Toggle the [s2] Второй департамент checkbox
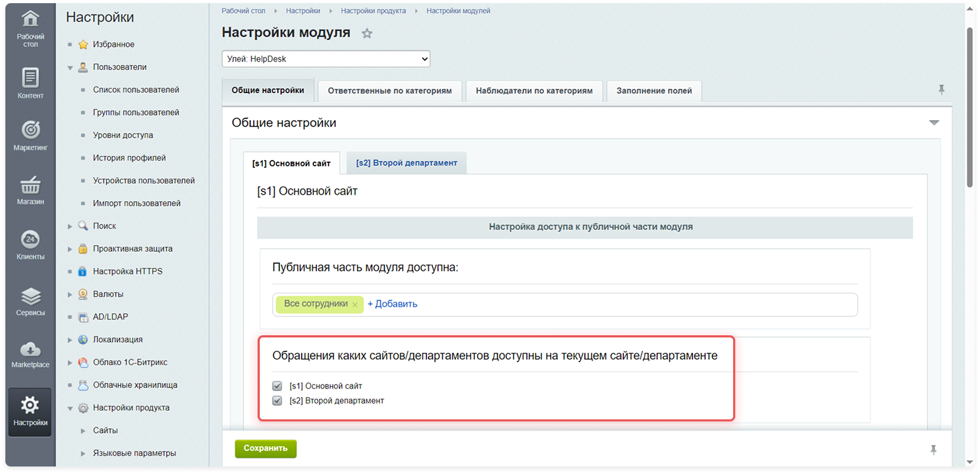The width and height of the screenshot is (980, 474). tap(277, 401)
